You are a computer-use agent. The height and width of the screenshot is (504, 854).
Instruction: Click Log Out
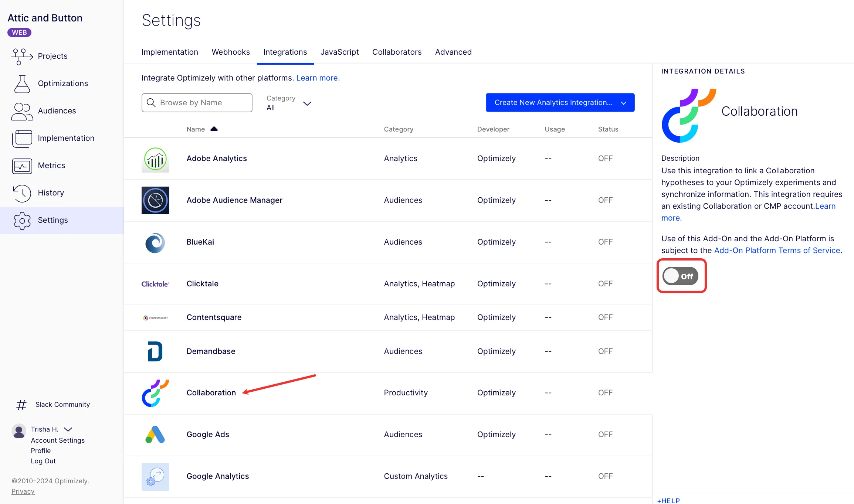[x=43, y=461]
